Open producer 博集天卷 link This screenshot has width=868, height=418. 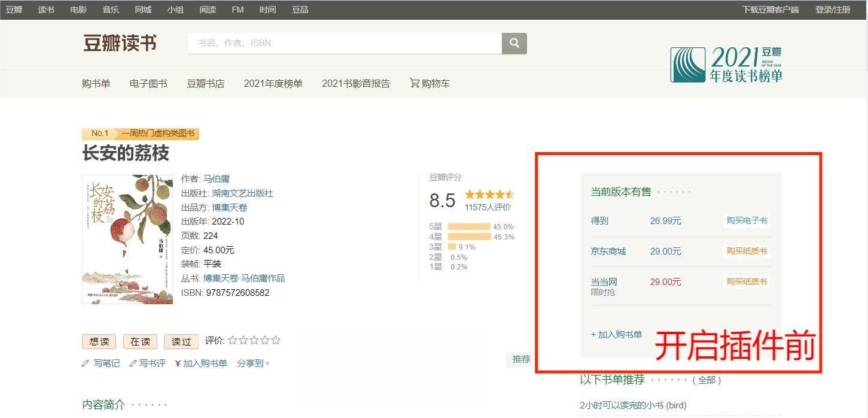tap(230, 207)
